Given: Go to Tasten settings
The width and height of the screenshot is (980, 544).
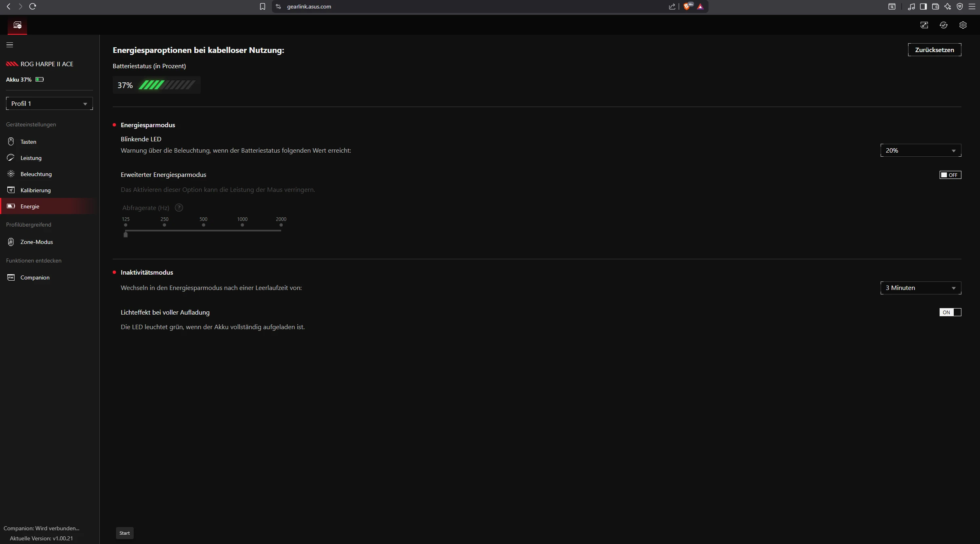Looking at the screenshot, I should pos(28,142).
